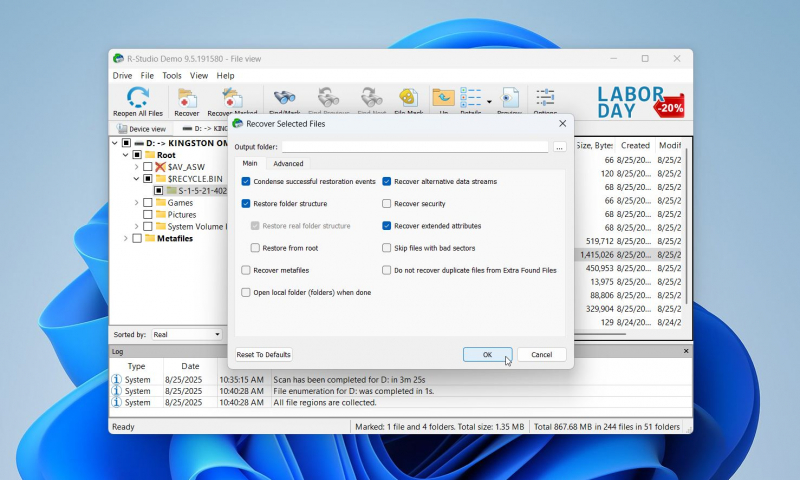Click the R-Studio icon in the title bar
Image resolution: width=800 pixels, height=480 pixels.
pos(118,59)
